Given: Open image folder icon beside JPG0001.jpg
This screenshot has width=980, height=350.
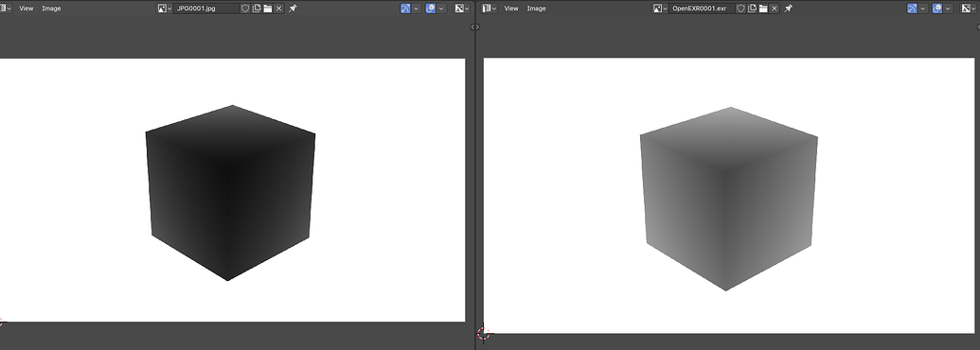Looking at the screenshot, I should [268, 9].
